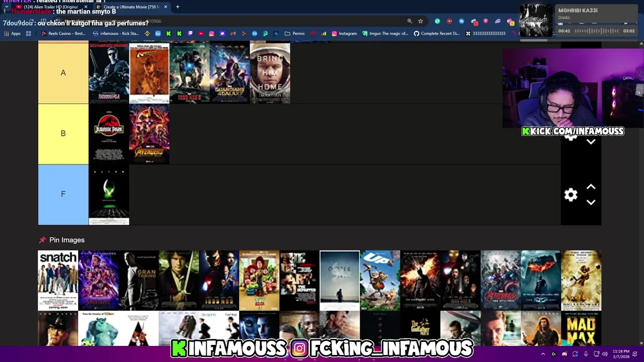Open volume control in taskbar
The image size is (644, 362).
[605, 354]
